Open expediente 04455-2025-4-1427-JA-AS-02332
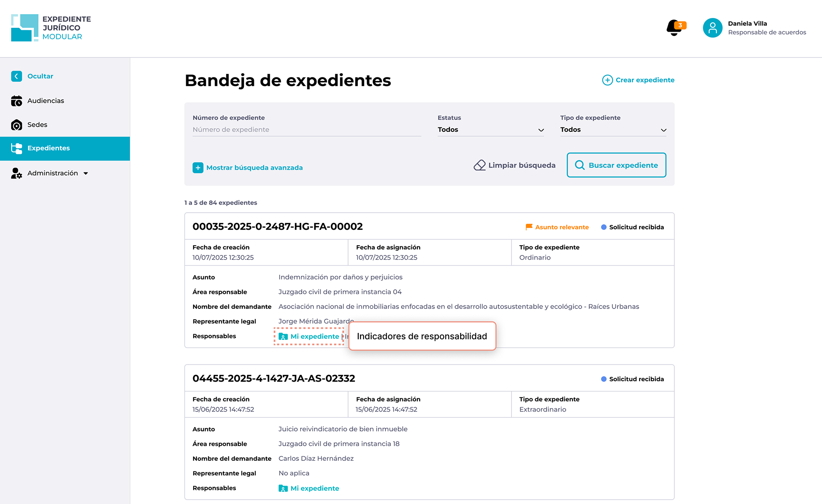 click(x=274, y=378)
